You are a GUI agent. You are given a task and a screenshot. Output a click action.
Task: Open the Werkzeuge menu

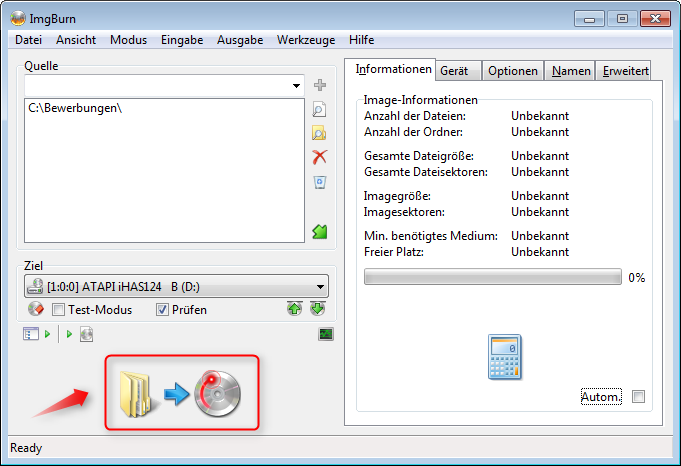[306, 40]
